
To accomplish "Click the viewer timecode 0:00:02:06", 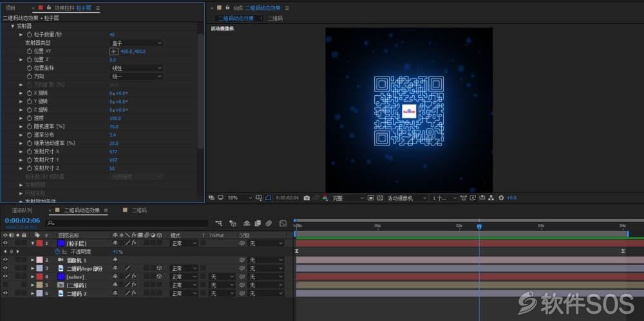I will 287,198.
